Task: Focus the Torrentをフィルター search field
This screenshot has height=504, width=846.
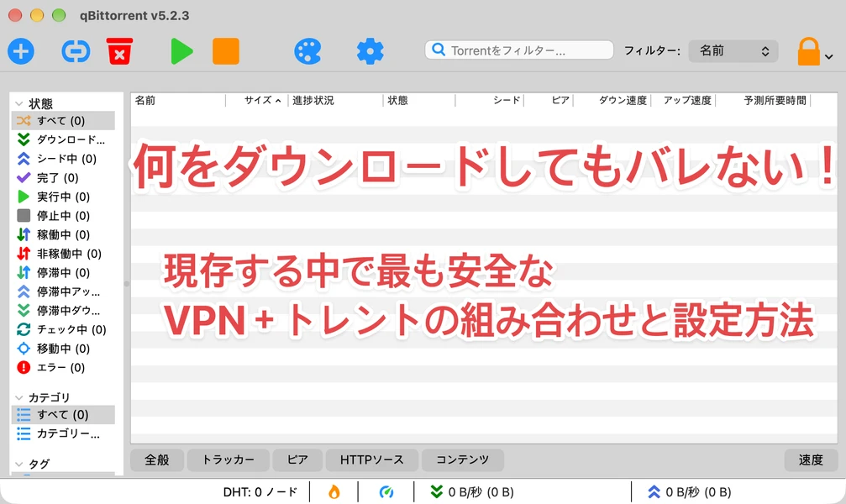Action: pyautogui.click(x=519, y=50)
